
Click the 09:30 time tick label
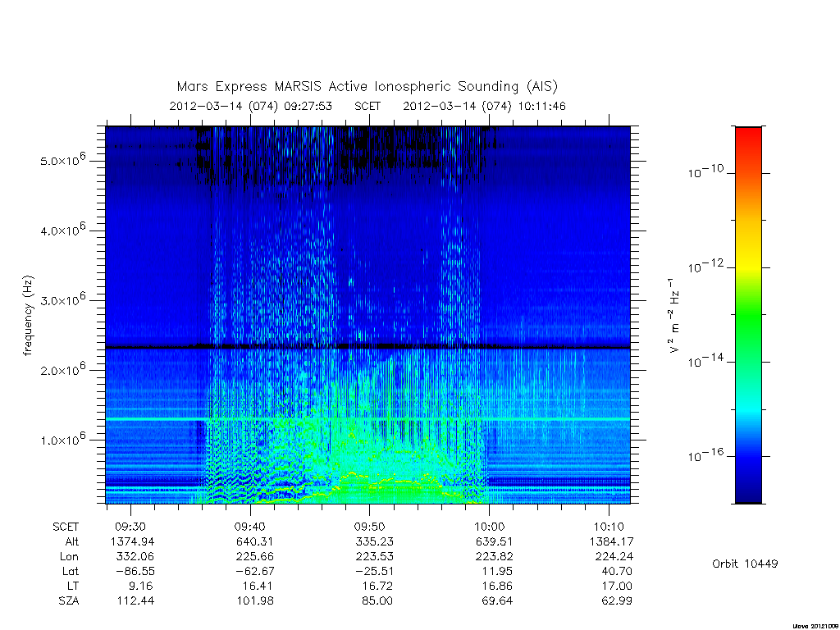(130, 527)
